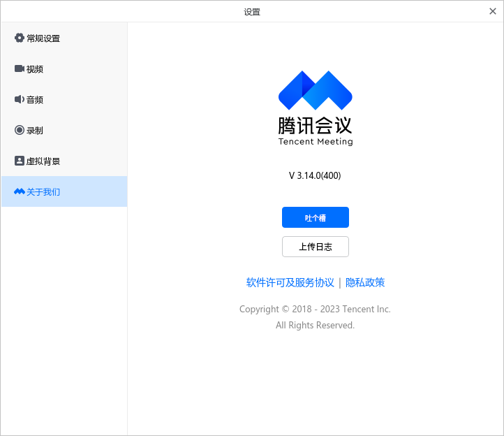Screen dimensions: 504x436
Task: Click the blue 吐个槽 feedback button
Action: click(x=316, y=217)
